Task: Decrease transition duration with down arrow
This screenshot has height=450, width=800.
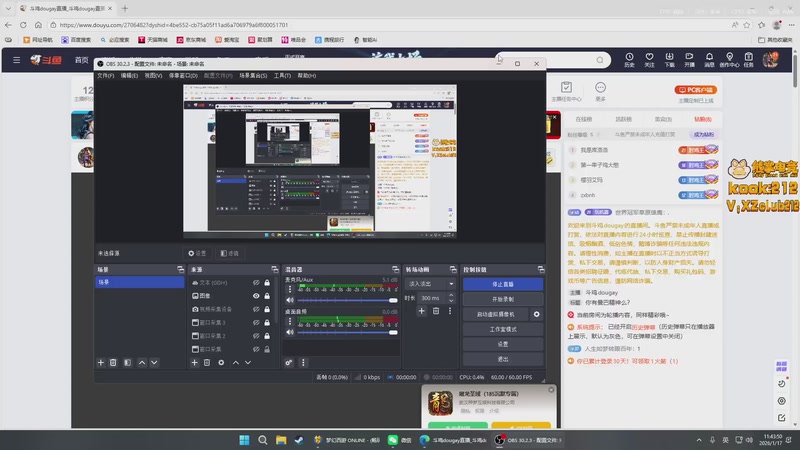Action: (x=451, y=301)
